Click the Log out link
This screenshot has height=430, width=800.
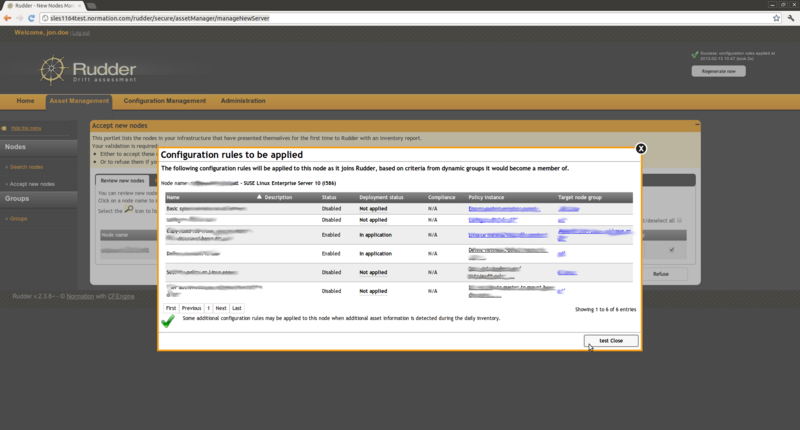tap(81, 33)
